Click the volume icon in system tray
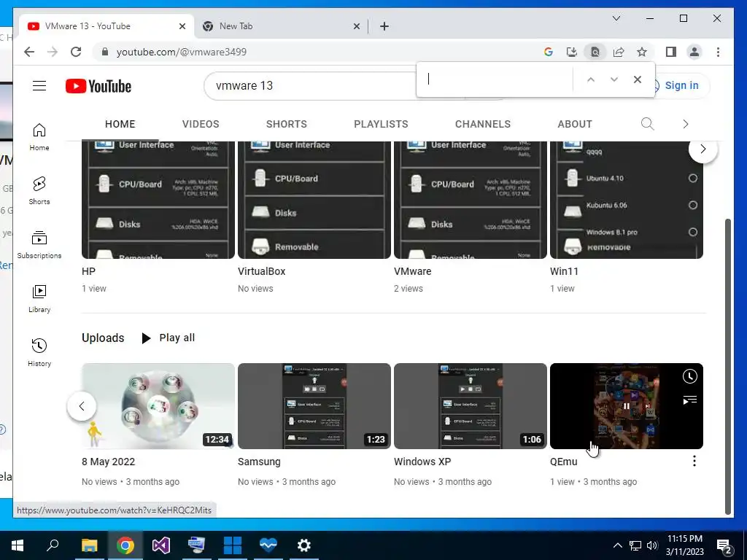The image size is (747, 560). coord(652,545)
